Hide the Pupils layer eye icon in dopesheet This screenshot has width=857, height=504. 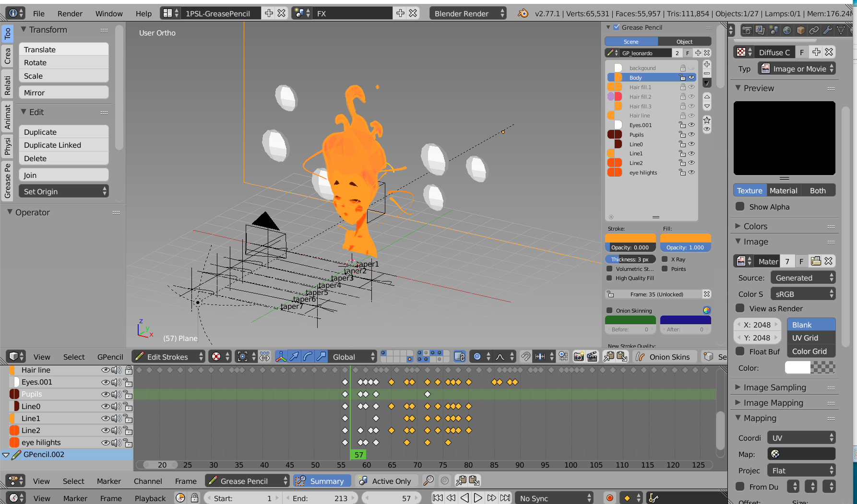click(105, 394)
